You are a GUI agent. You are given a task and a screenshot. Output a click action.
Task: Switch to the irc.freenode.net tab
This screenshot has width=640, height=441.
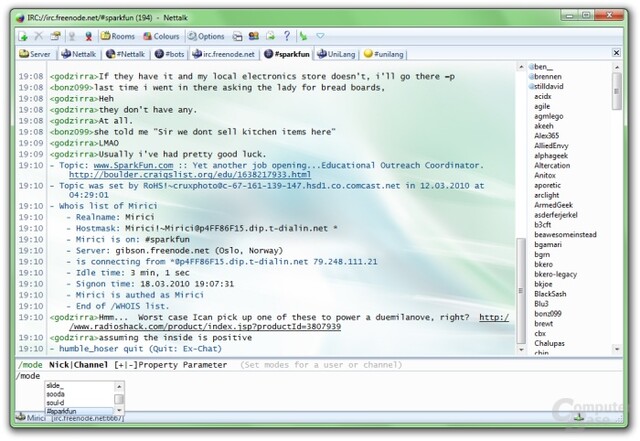point(224,54)
